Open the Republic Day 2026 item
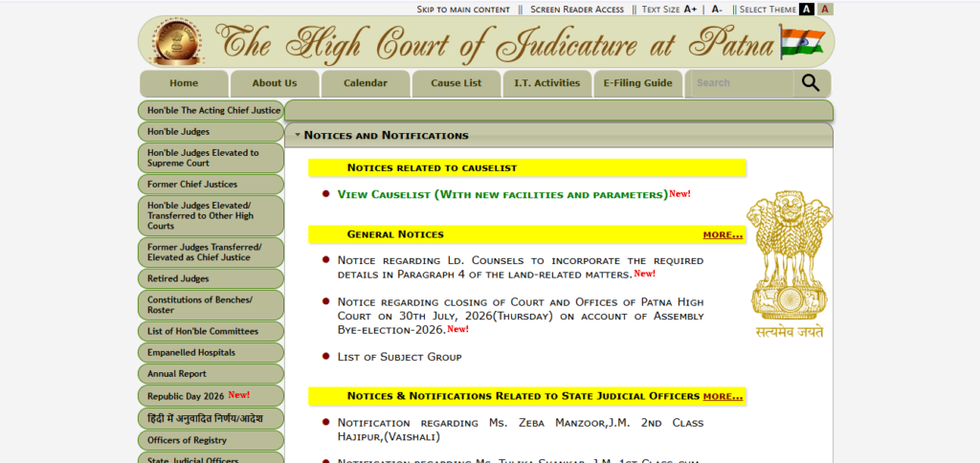The height and width of the screenshot is (463, 980). point(211,395)
